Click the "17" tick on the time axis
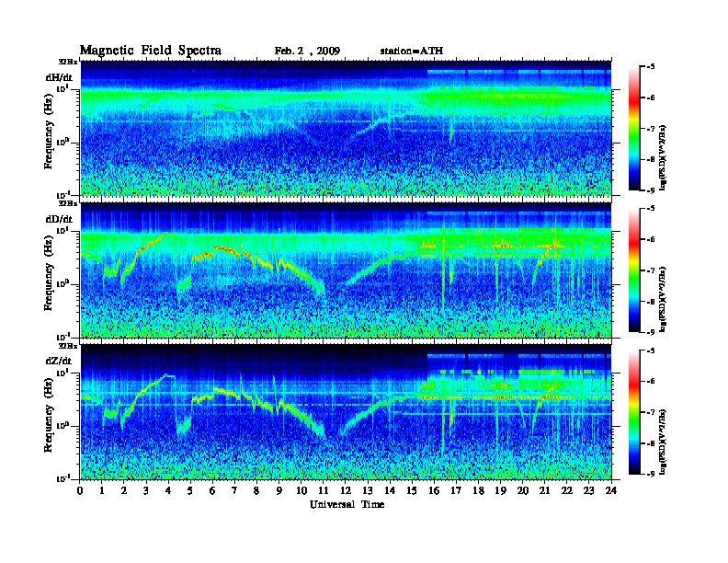 tap(456, 490)
